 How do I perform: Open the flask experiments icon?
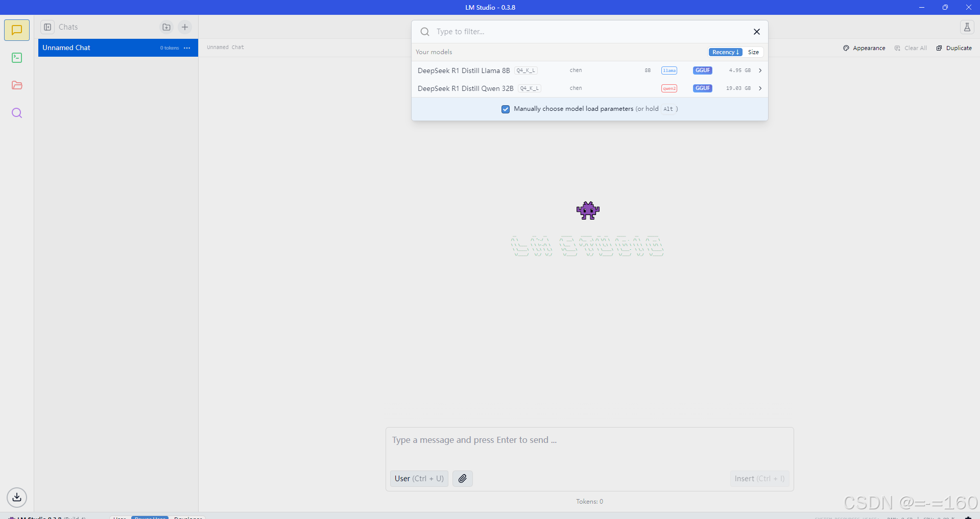[967, 27]
